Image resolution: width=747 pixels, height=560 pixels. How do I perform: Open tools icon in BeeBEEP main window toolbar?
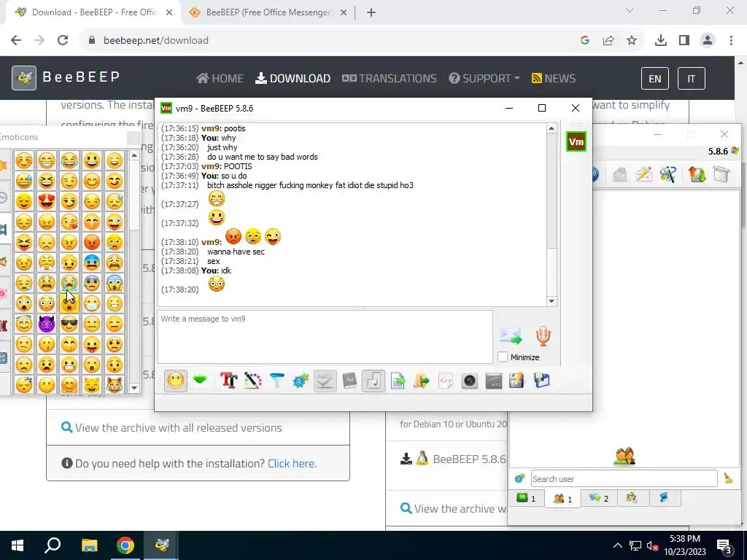pos(668,174)
